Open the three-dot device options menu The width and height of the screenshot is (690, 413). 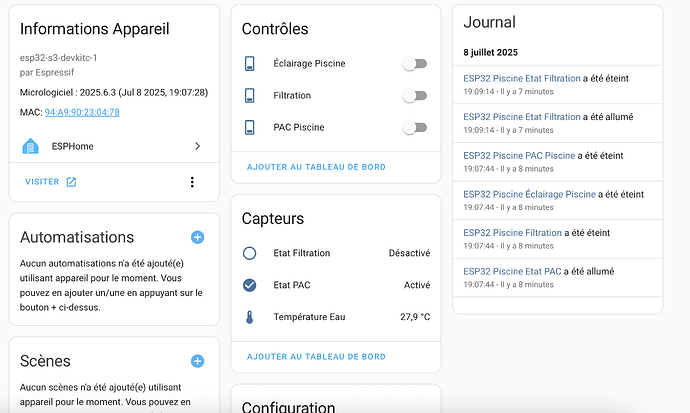tap(192, 182)
